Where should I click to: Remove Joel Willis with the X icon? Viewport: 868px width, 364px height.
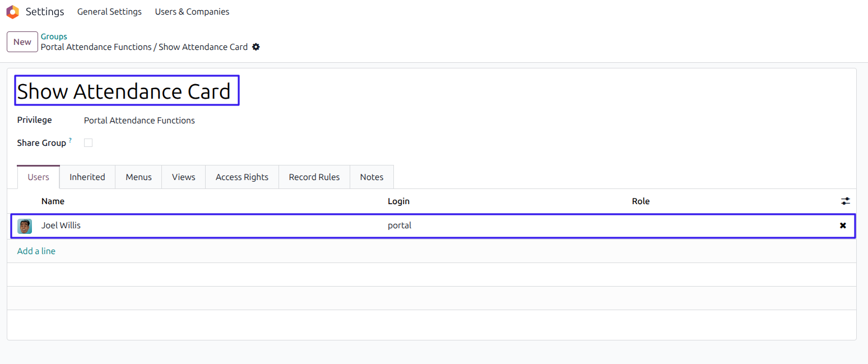coord(843,225)
